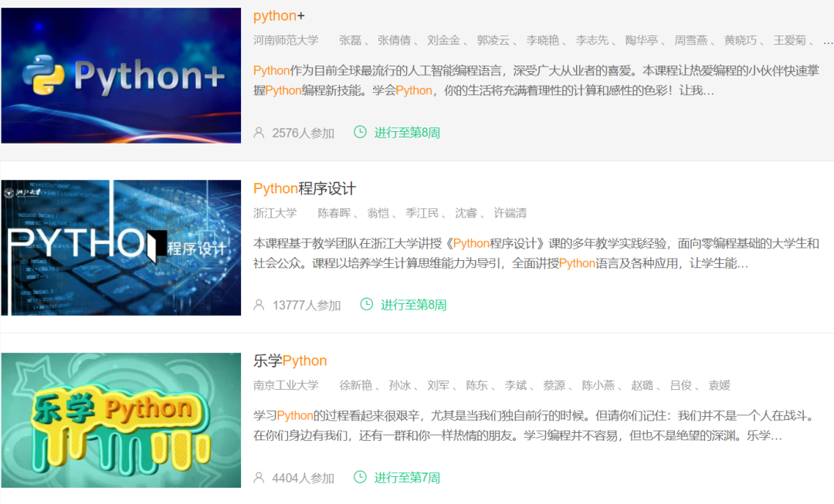
Task: Click teacher name 沈睿
Action: (x=466, y=213)
